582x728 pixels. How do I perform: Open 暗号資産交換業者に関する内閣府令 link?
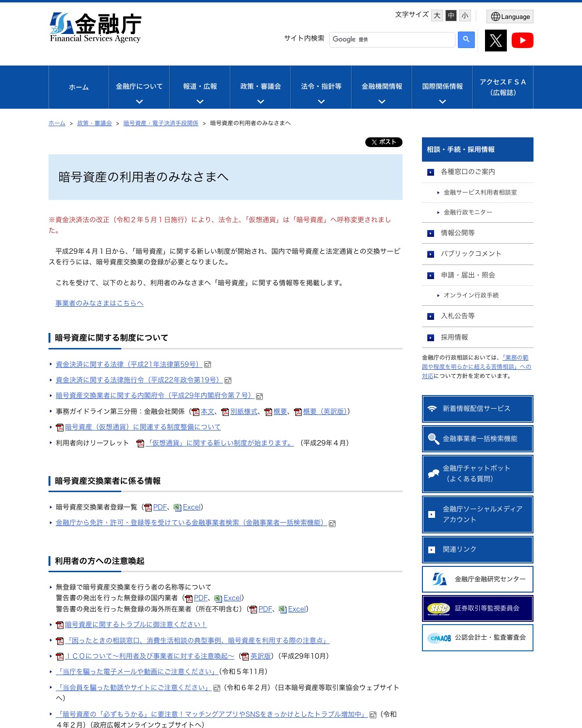coord(155,396)
